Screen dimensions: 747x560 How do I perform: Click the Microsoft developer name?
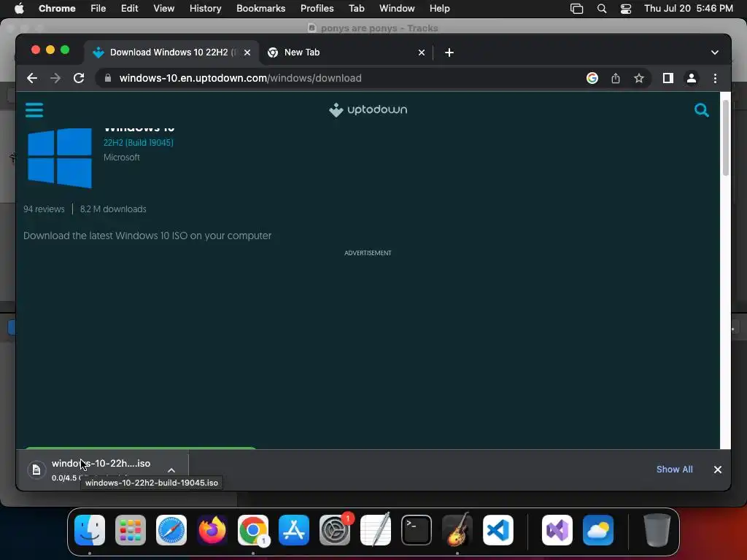click(x=122, y=157)
